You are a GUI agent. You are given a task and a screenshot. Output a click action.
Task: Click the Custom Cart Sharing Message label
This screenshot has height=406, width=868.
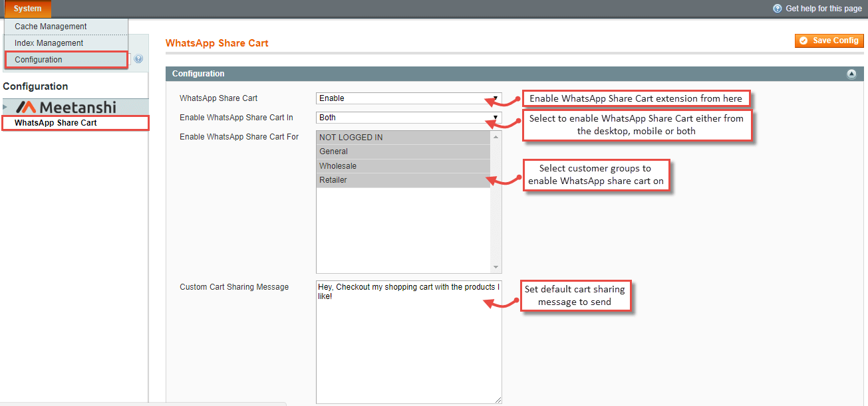coord(234,287)
